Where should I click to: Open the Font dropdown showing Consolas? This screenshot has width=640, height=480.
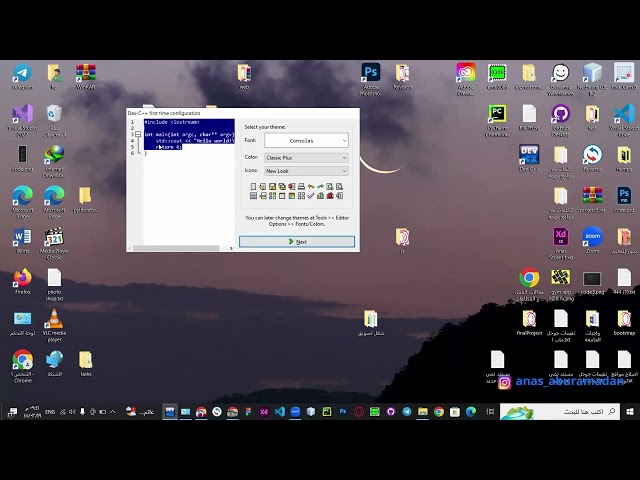[305, 141]
